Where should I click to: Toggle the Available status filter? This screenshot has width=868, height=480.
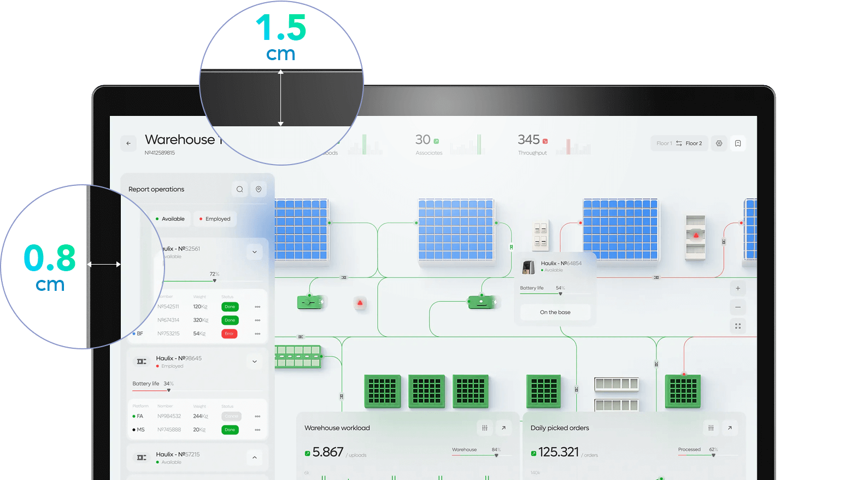click(171, 219)
